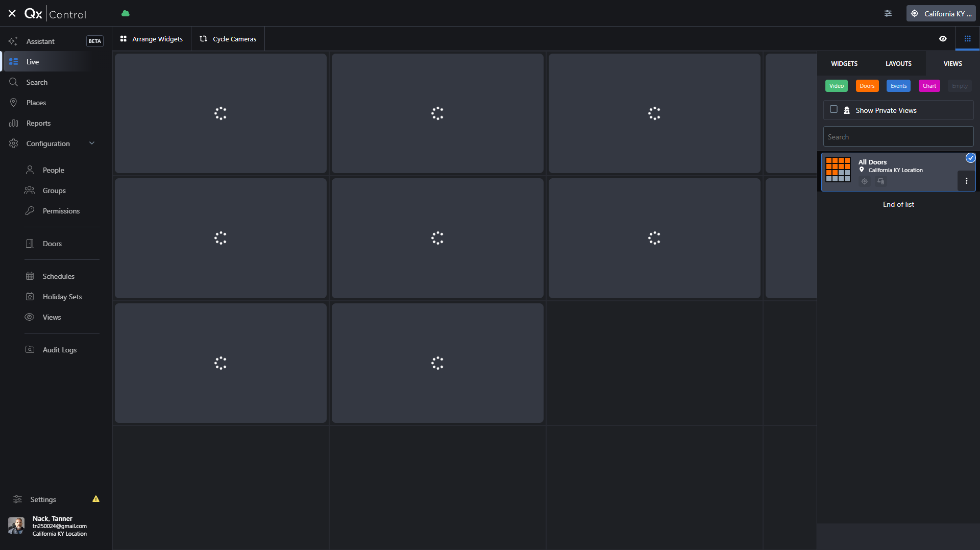Screen dimensions: 980x550
Task: Open the filter sliders icon in top bar
Action: point(888,14)
